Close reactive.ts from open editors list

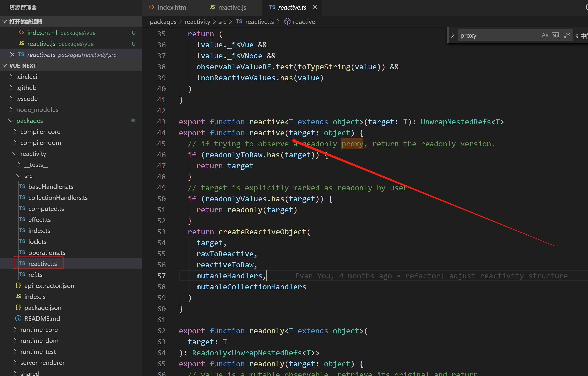coord(12,54)
